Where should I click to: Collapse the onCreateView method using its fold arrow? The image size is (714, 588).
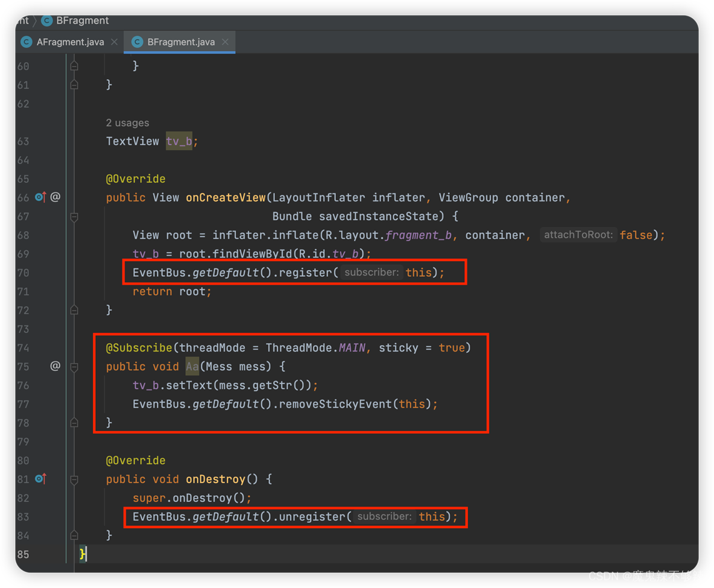[74, 217]
